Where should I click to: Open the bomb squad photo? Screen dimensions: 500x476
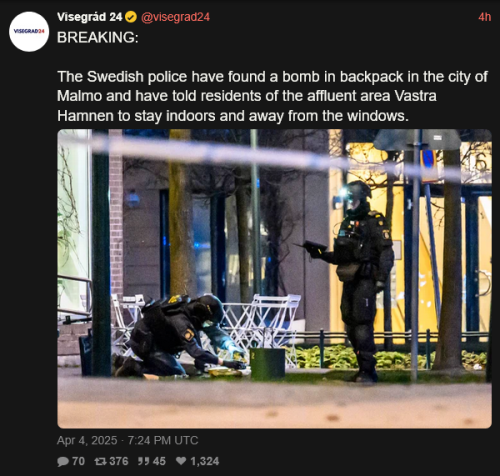pyautogui.click(x=274, y=279)
